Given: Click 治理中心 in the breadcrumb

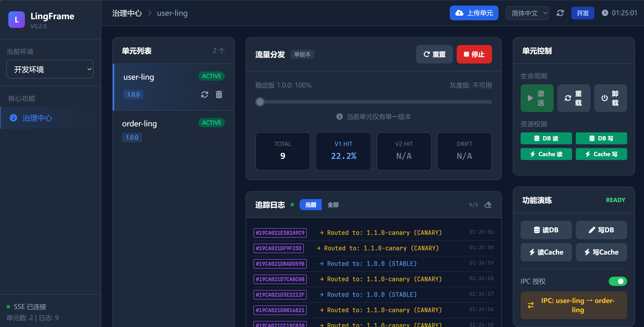Looking at the screenshot, I should [x=127, y=13].
